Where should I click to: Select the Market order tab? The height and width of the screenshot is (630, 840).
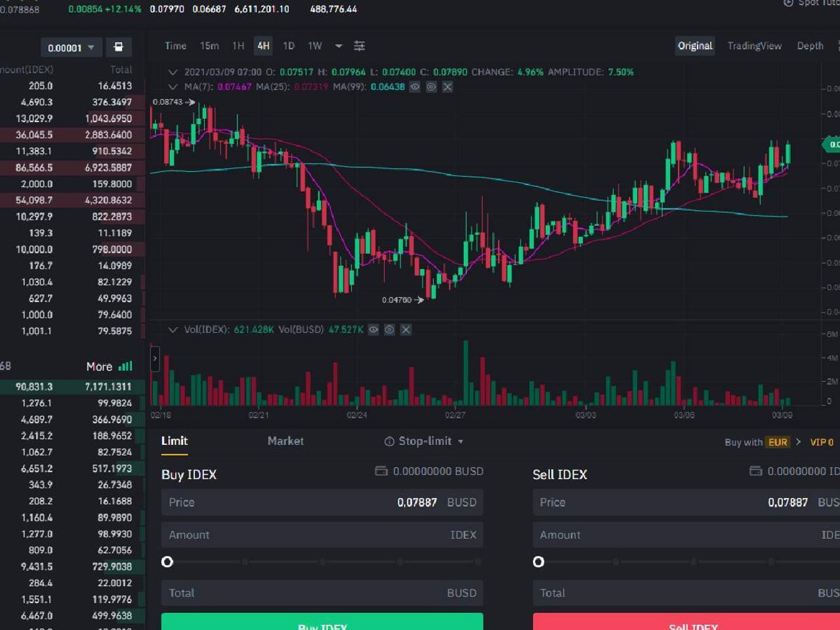285,441
